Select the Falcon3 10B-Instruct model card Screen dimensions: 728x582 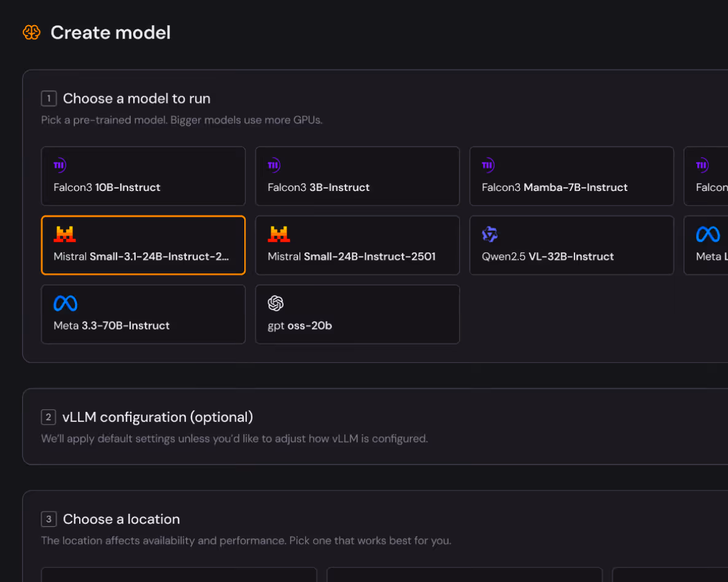pos(143,176)
